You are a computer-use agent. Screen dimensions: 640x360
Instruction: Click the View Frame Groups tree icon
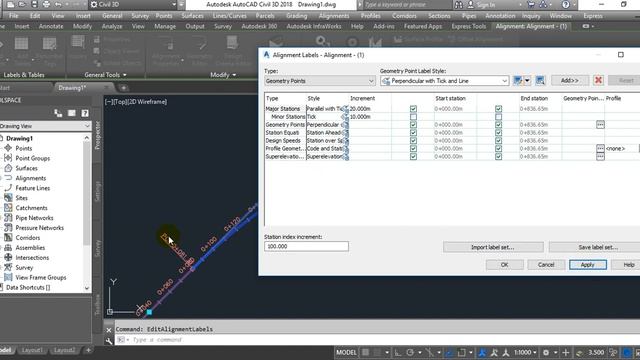point(8,277)
